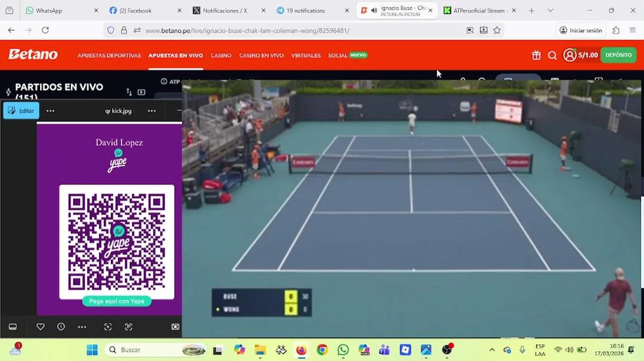Open the tracking protection shield icon
Screen dimensions: 644x361
[x=111, y=30]
